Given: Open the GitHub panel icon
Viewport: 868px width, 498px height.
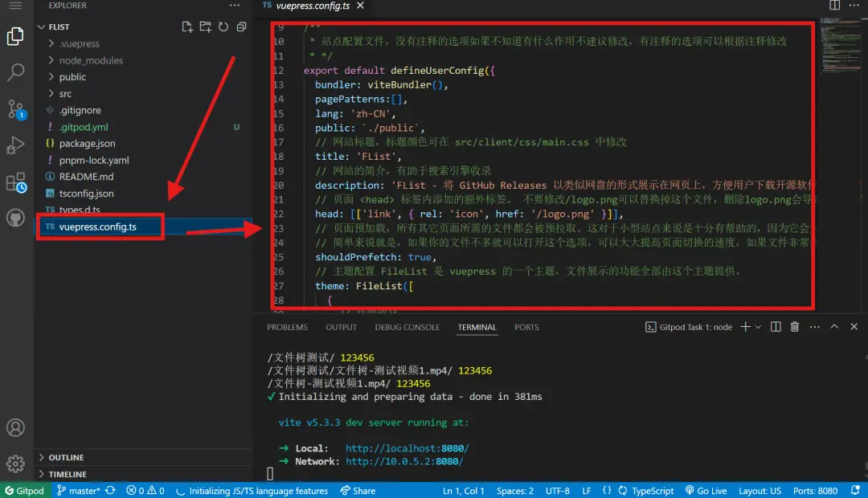Looking at the screenshot, I should [15, 218].
